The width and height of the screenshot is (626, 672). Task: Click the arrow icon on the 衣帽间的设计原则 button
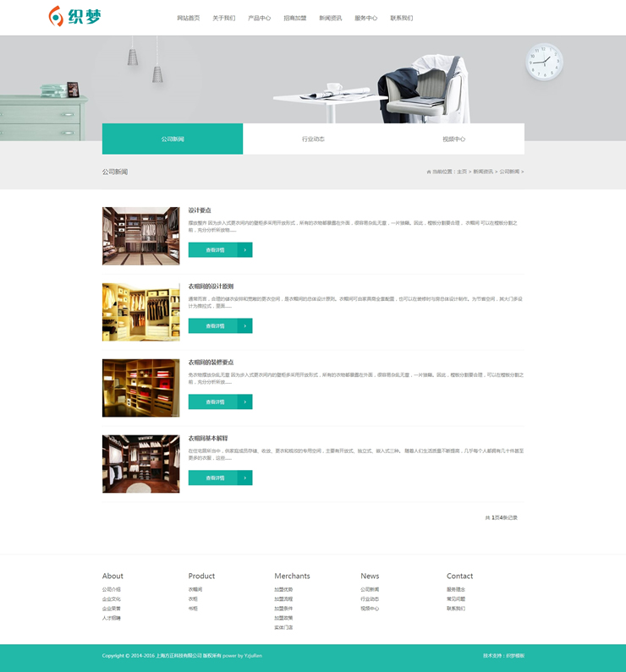tap(244, 325)
